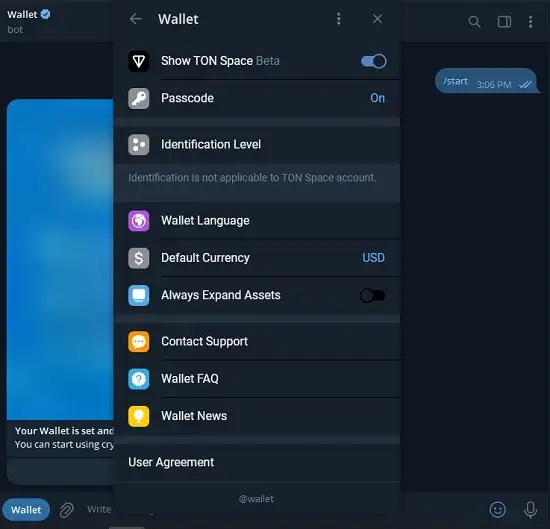Image resolution: width=550 pixels, height=529 pixels.
Task: Click the Wallet FAQ question mark icon
Action: click(139, 379)
